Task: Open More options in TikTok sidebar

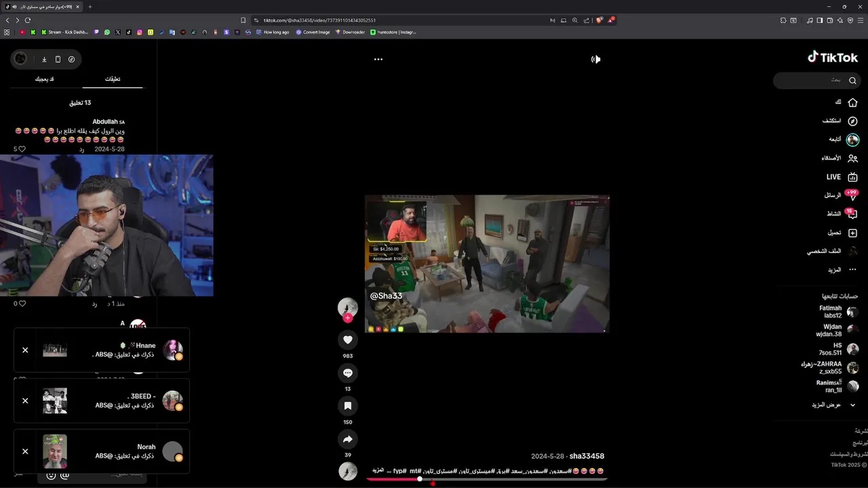Action: point(843,270)
